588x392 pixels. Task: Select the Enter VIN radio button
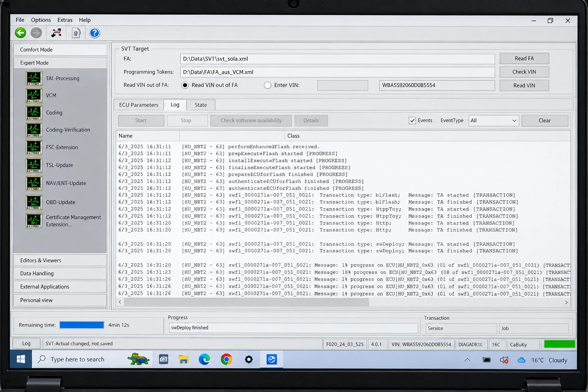click(268, 85)
